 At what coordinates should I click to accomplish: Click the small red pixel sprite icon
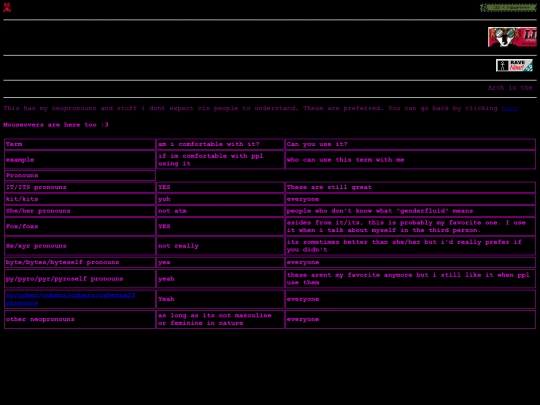click(7, 7)
